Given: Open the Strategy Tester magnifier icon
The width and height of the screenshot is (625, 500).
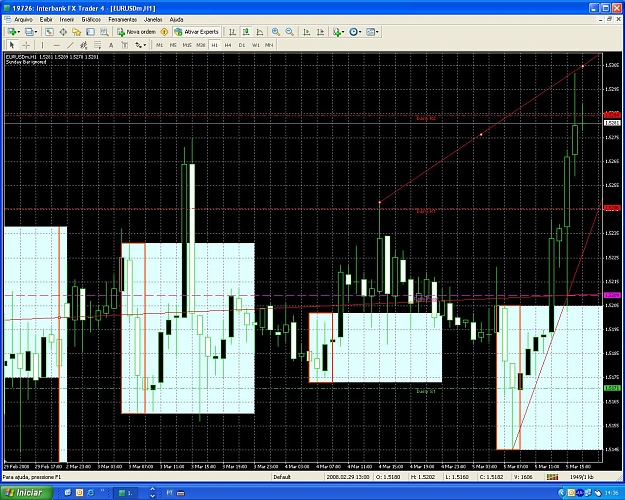Looking at the screenshot, I should [104, 32].
